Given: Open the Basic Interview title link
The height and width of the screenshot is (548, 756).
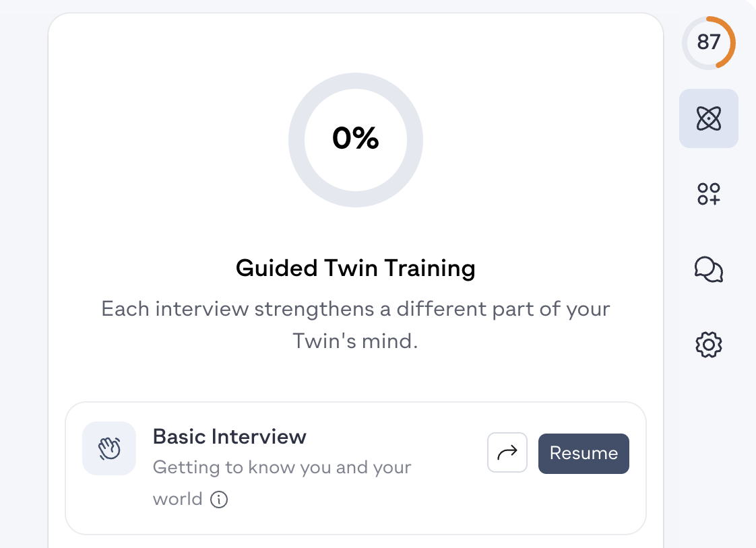Looking at the screenshot, I should pos(229,436).
